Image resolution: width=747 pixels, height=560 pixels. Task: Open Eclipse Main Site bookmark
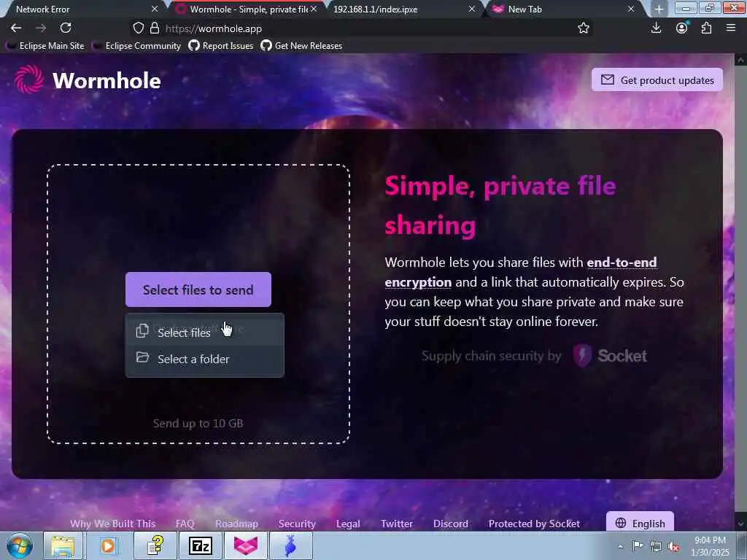pyautogui.click(x=45, y=46)
